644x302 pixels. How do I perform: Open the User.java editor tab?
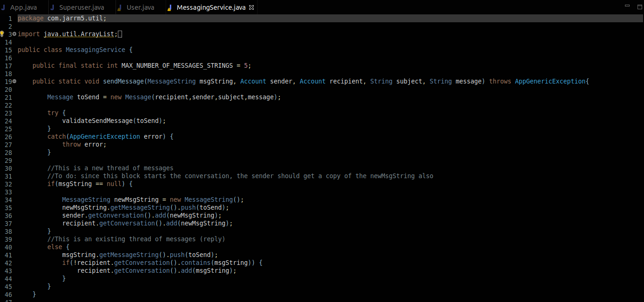140,8
